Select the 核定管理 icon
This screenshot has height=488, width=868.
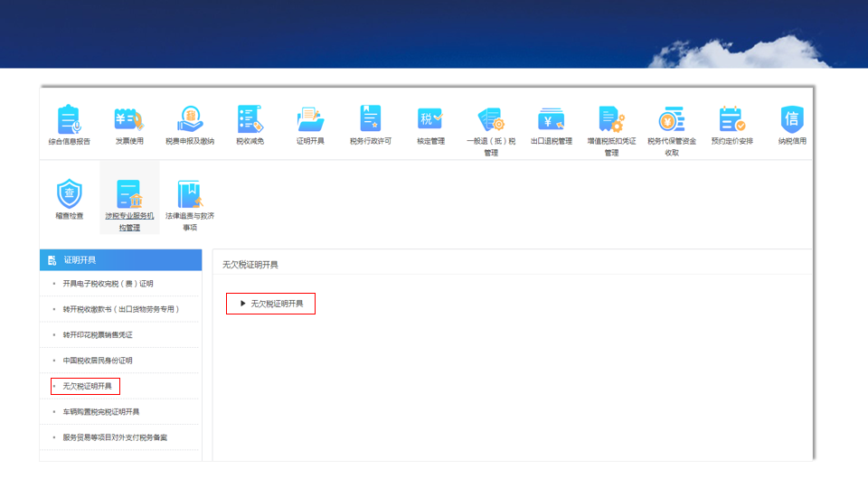coord(430,119)
